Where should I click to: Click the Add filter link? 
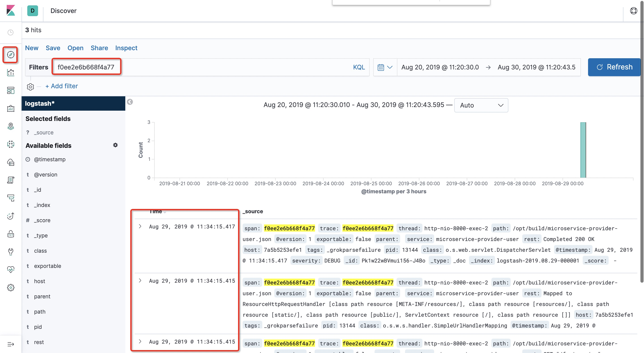point(62,86)
